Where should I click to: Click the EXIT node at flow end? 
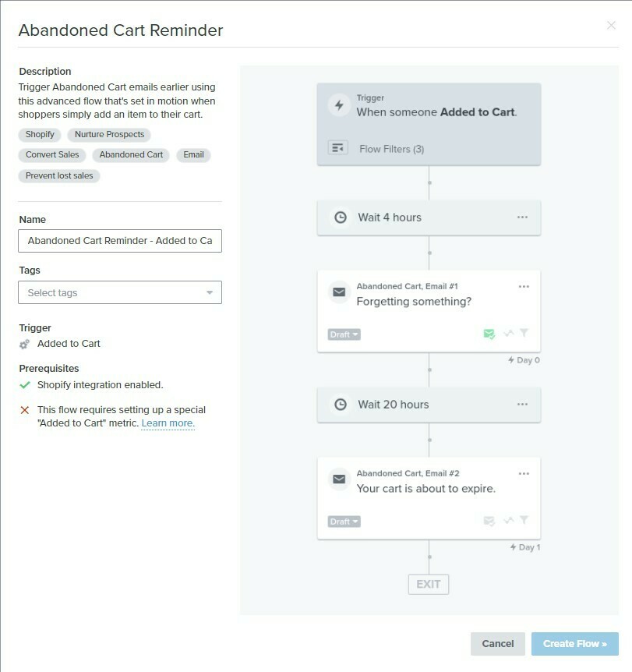click(429, 584)
